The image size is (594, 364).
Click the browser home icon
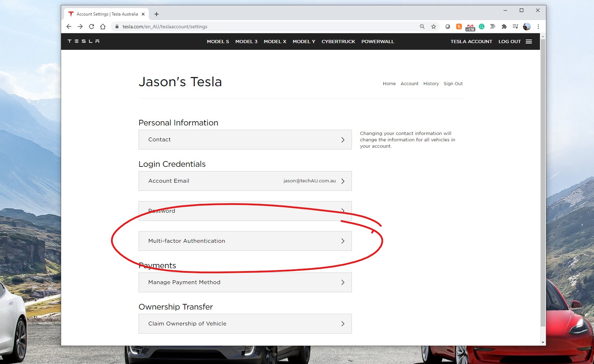pos(103,27)
